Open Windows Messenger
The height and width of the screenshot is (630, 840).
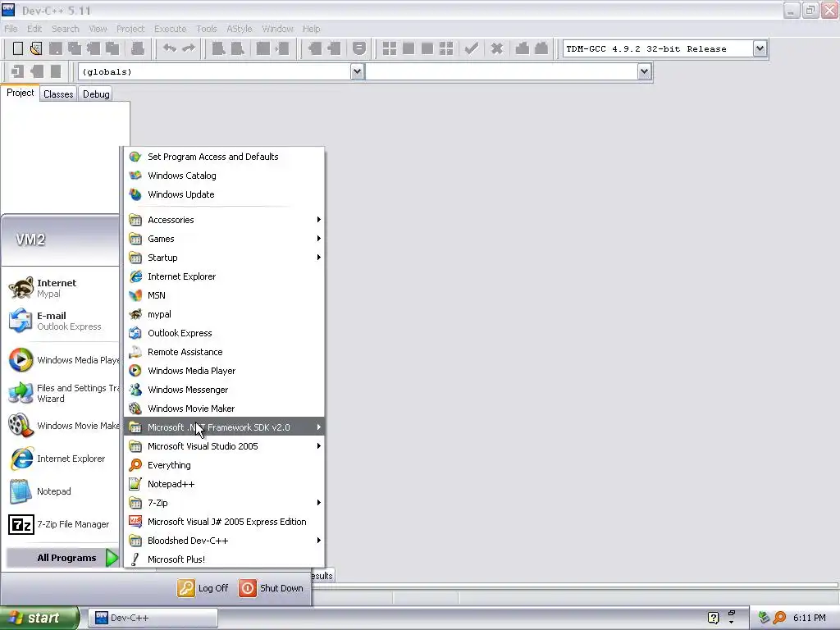tap(224, 390)
